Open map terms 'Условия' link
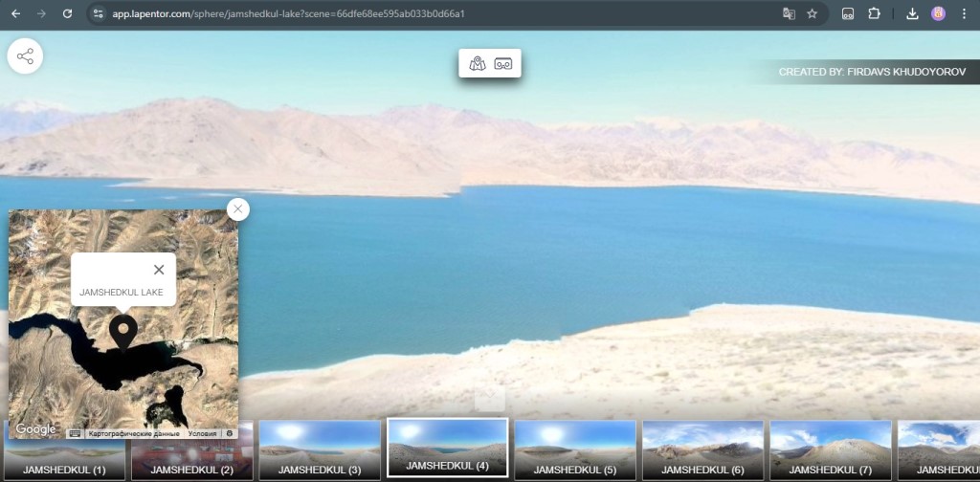This screenshot has width=980, height=482. 202,433
